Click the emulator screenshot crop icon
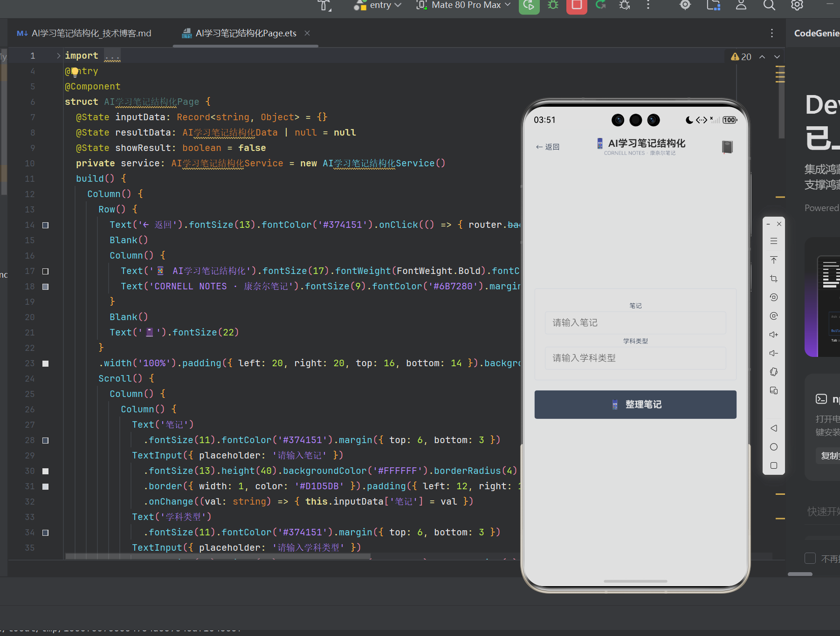The image size is (840, 636). click(x=774, y=279)
